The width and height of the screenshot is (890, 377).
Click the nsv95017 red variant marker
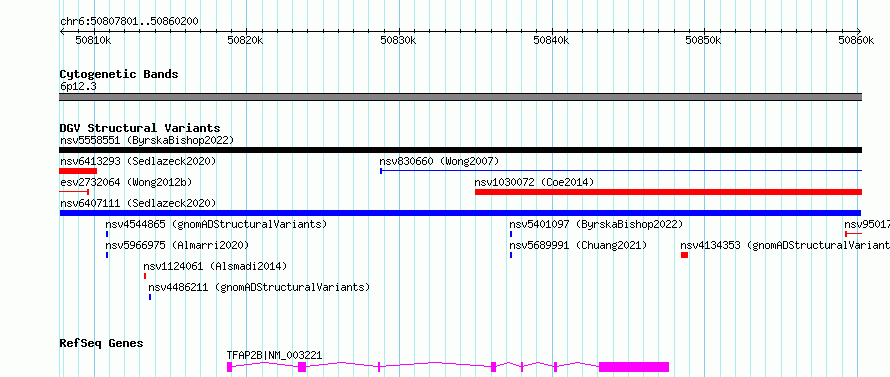[x=853, y=234]
